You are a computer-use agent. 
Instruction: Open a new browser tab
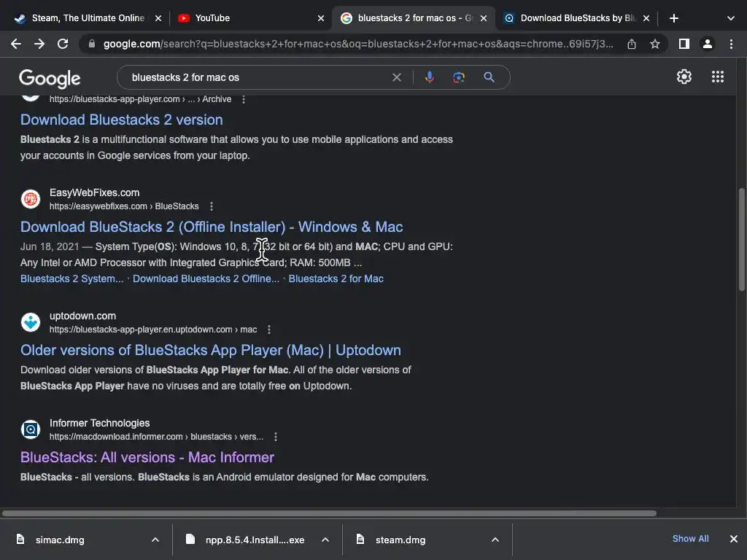click(673, 18)
